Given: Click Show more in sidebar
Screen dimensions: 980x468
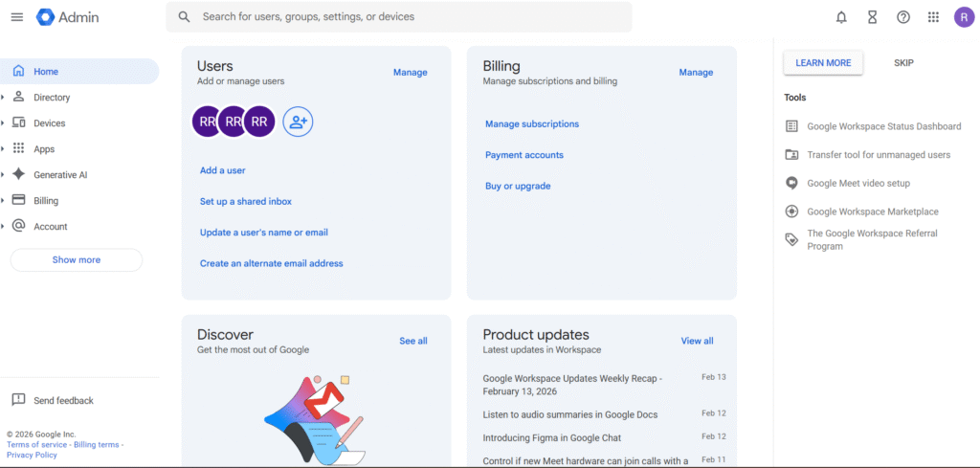Looking at the screenshot, I should click(x=77, y=260).
